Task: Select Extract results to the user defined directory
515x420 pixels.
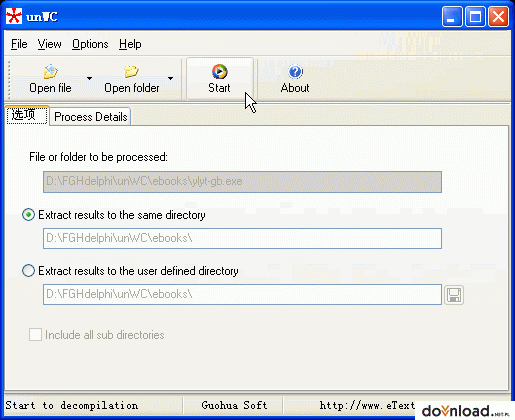Action: coord(28,271)
